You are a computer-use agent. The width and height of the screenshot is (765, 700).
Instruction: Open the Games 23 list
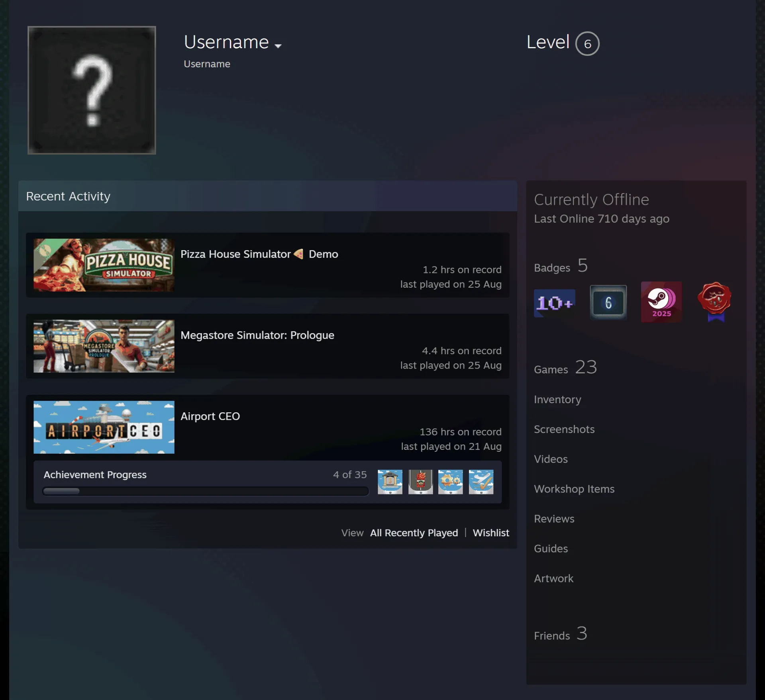(x=565, y=367)
